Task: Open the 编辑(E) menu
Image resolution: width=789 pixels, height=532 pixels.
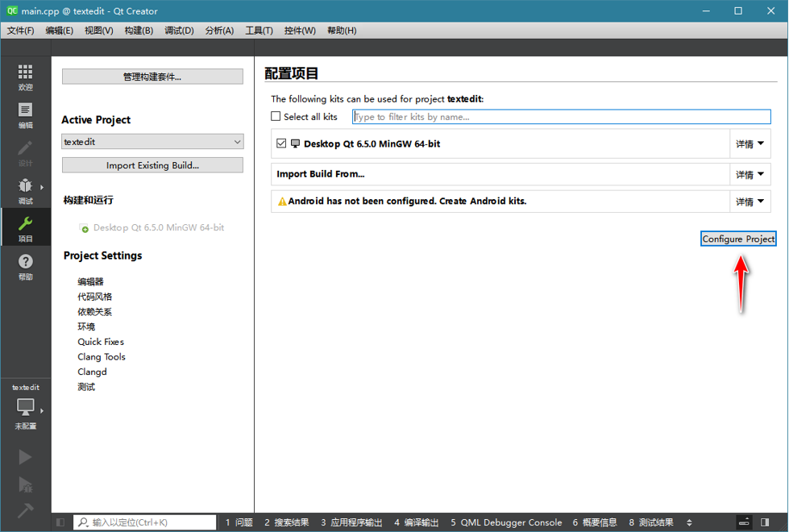Action: coord(60,31)
